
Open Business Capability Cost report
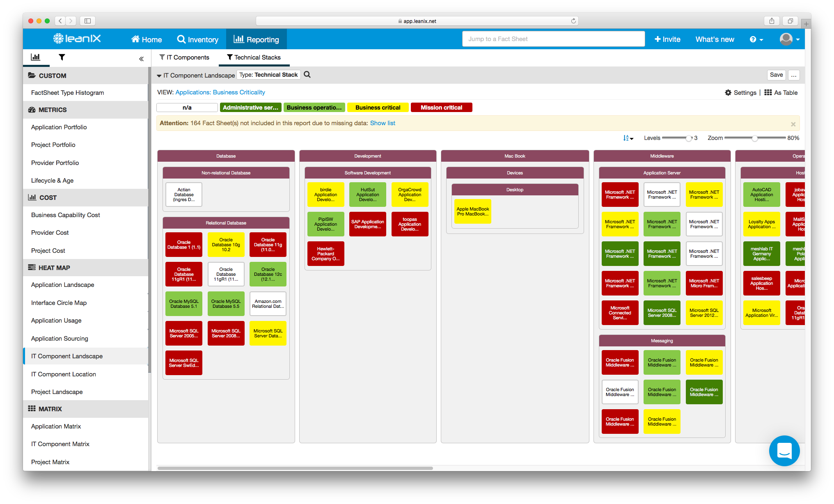coord(85,215)
